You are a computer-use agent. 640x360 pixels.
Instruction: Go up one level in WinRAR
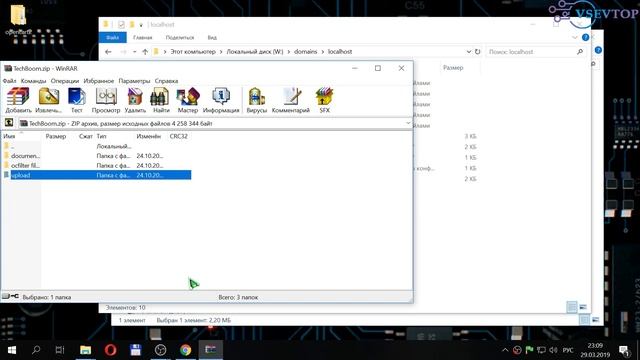tap(9, 123)
